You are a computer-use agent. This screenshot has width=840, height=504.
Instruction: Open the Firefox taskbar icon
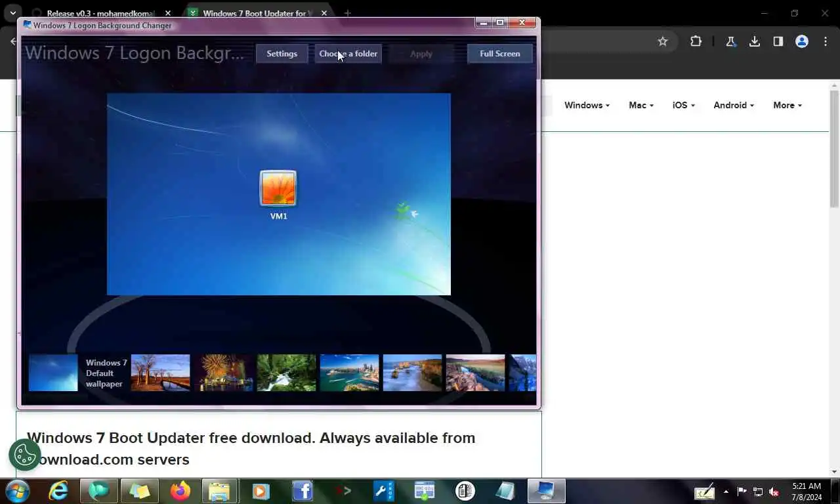(x=180, y=491)
